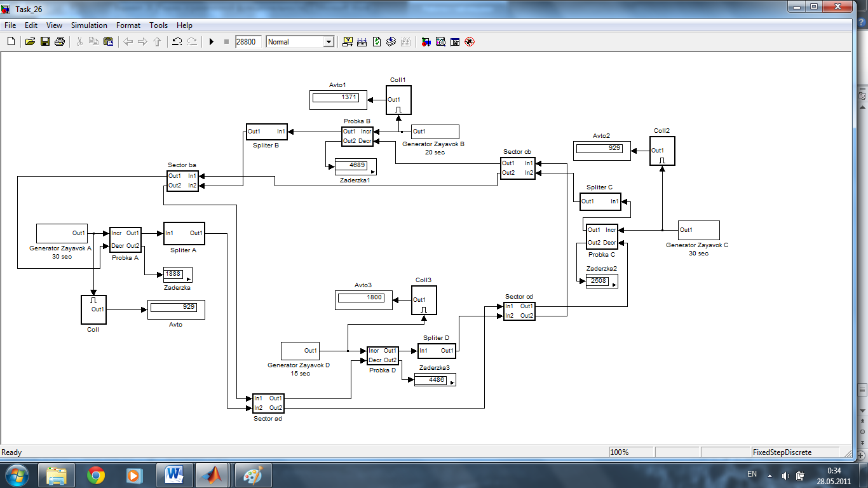Click the icon left of the Debug icon

[455, 42]
